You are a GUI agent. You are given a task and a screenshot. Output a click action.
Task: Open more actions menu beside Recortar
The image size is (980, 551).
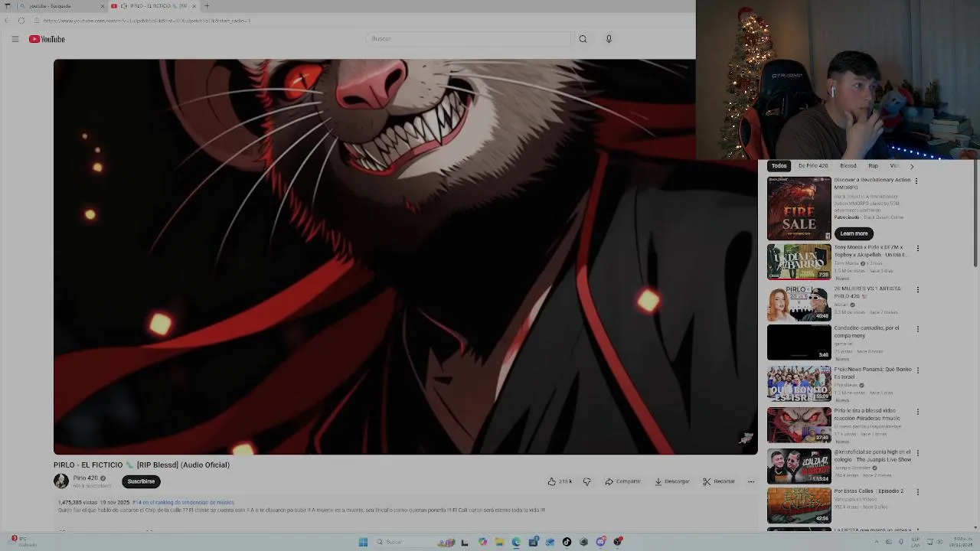pos(750,481)
